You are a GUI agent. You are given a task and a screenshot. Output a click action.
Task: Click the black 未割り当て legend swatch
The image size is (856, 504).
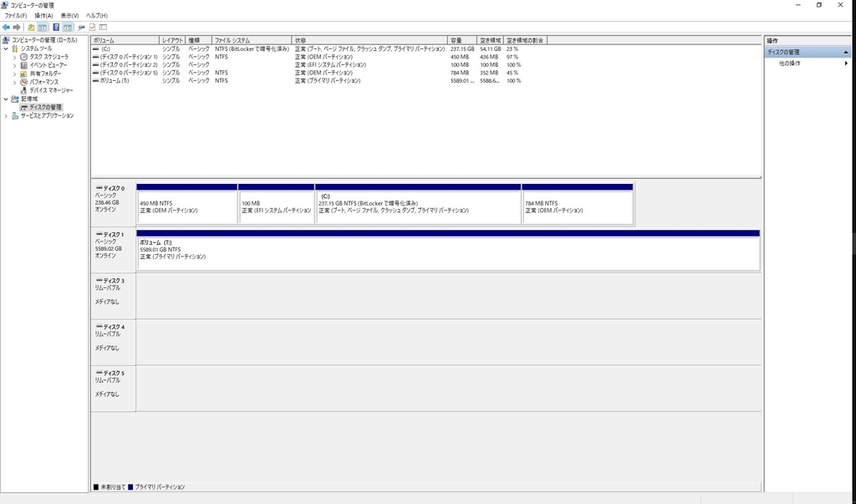96,487
